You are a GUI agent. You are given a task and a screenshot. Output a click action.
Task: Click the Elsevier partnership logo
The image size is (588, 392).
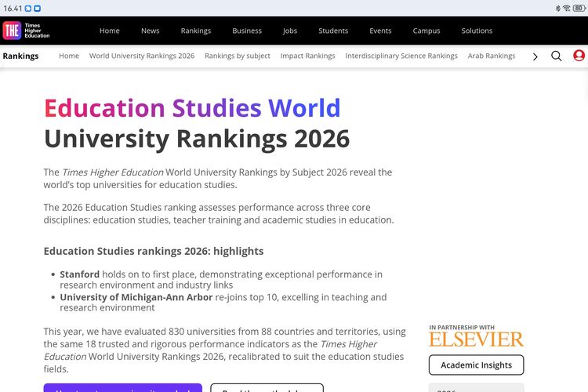pos(476,336)
